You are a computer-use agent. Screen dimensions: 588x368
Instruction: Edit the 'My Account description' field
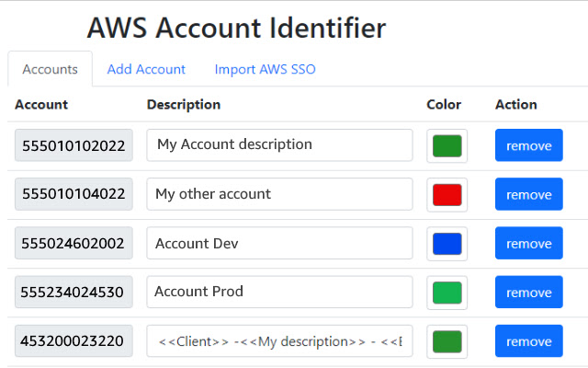click(x=279, y=145)
